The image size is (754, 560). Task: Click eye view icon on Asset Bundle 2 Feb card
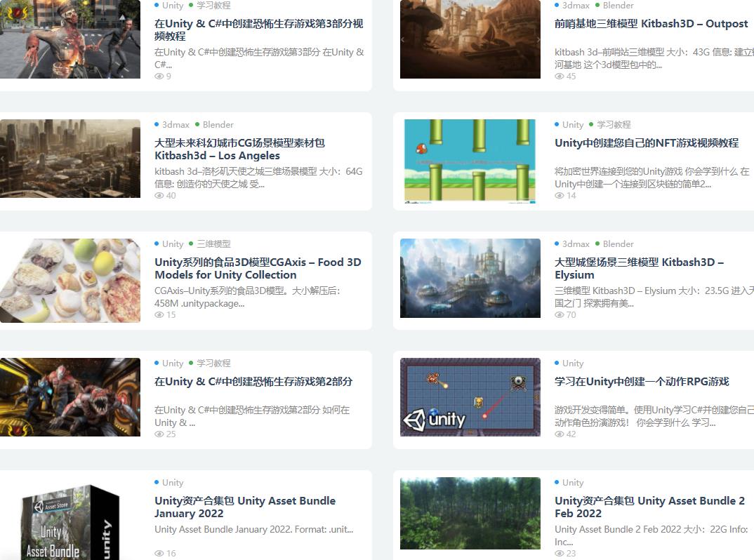point(560,553)
